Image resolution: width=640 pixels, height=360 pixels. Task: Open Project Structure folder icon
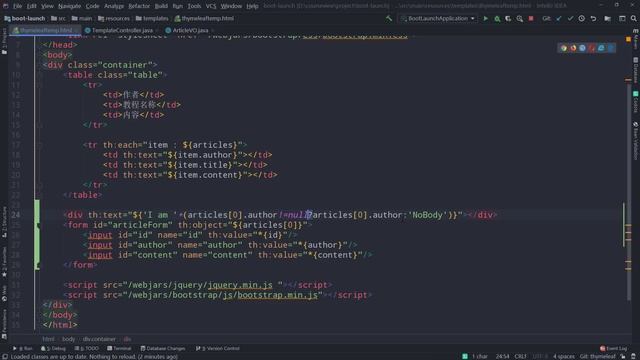[608, 18]
